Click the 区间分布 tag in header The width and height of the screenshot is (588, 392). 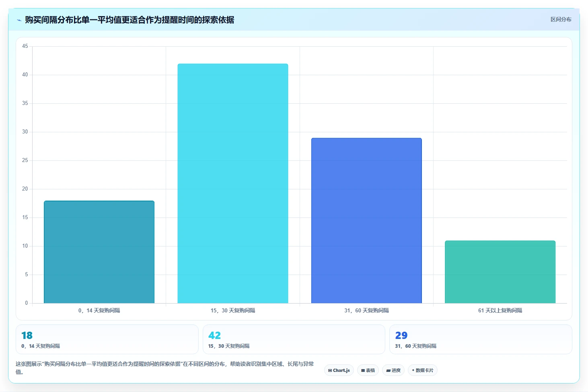(561, 19)
